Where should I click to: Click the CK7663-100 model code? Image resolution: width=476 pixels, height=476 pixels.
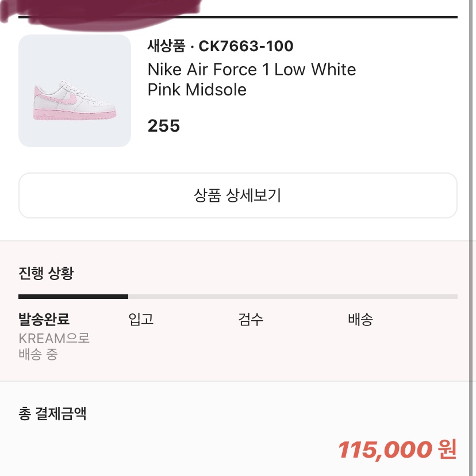pos(246,46)
